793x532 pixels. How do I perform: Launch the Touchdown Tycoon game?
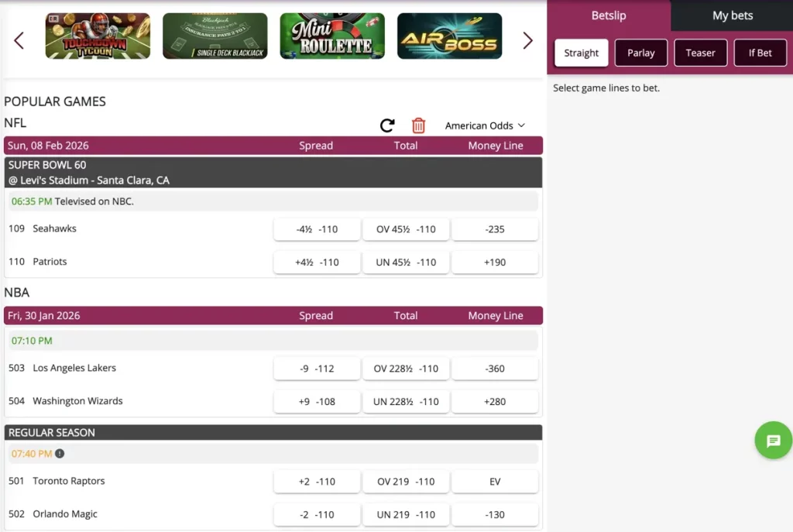(98, 35)
